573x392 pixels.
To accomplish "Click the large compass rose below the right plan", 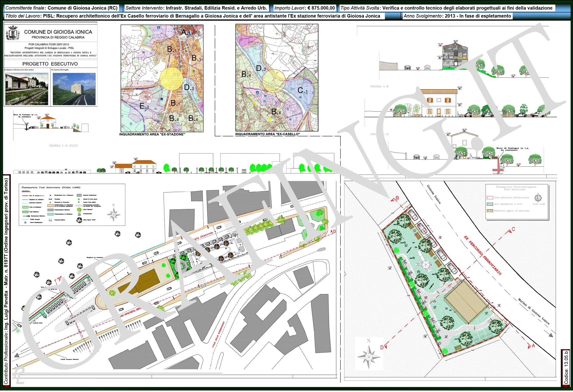I will 369,356.
